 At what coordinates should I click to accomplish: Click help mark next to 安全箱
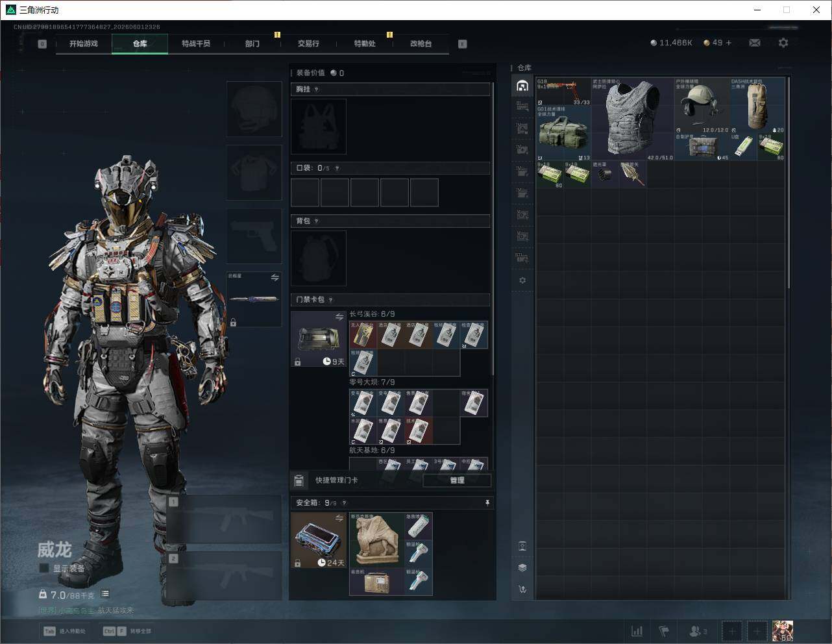344,503
